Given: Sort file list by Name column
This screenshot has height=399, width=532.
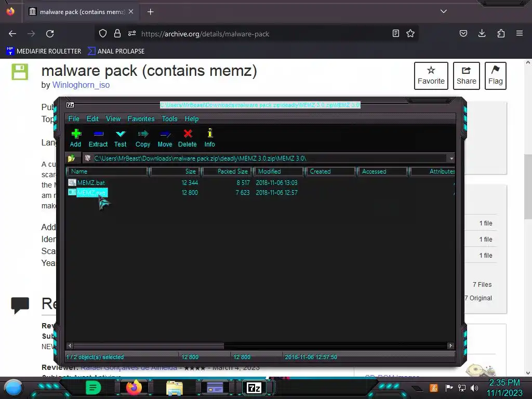Looking at the screenshot, I should (108, 171).
